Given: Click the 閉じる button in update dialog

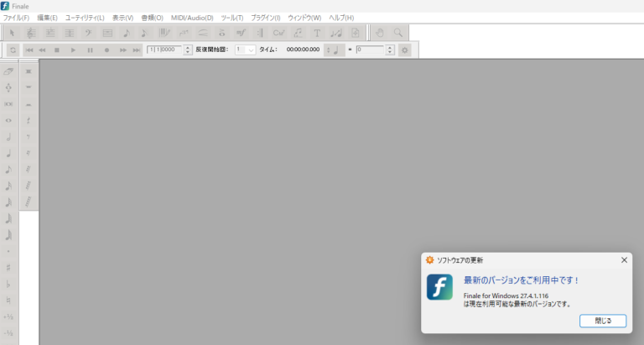Looking at the screenshot, I should [603, 321].
